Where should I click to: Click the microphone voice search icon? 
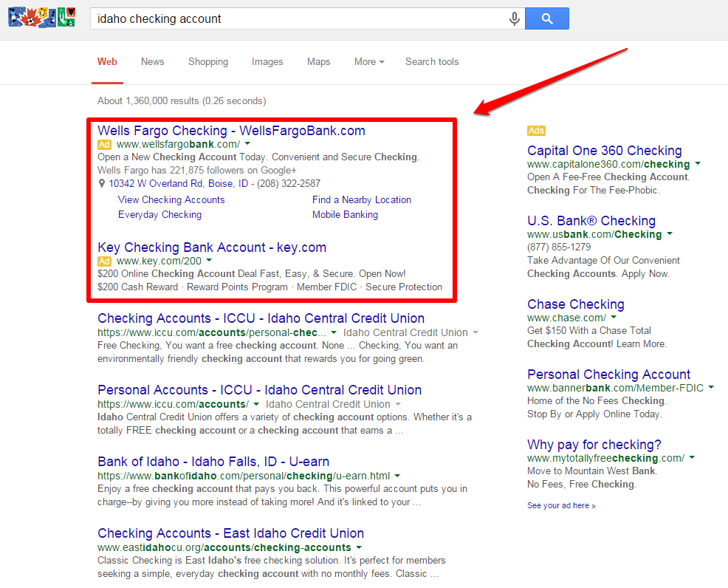[514, 18]
